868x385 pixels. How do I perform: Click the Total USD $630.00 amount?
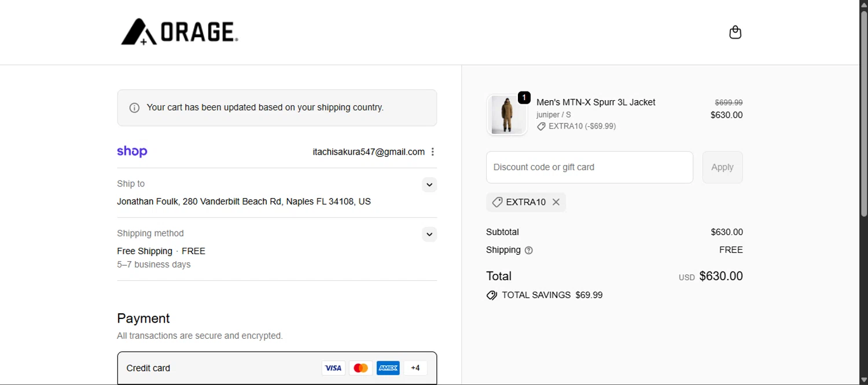coord(711,276)
